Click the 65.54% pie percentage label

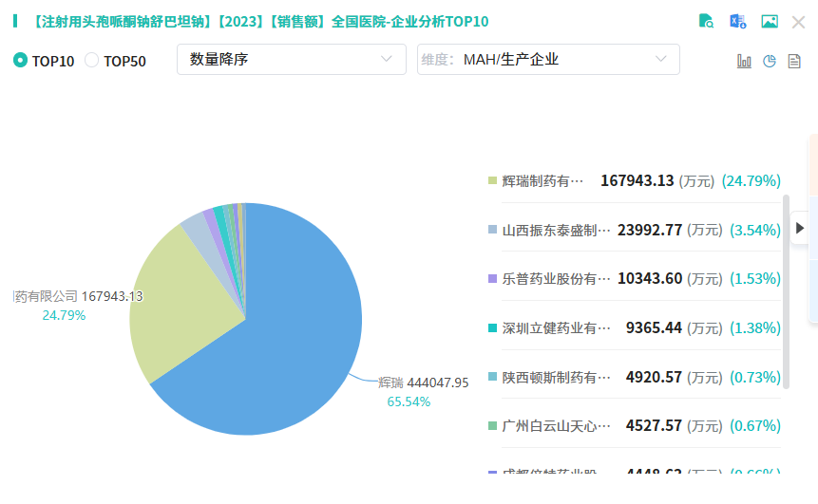[x=409, y=401]
